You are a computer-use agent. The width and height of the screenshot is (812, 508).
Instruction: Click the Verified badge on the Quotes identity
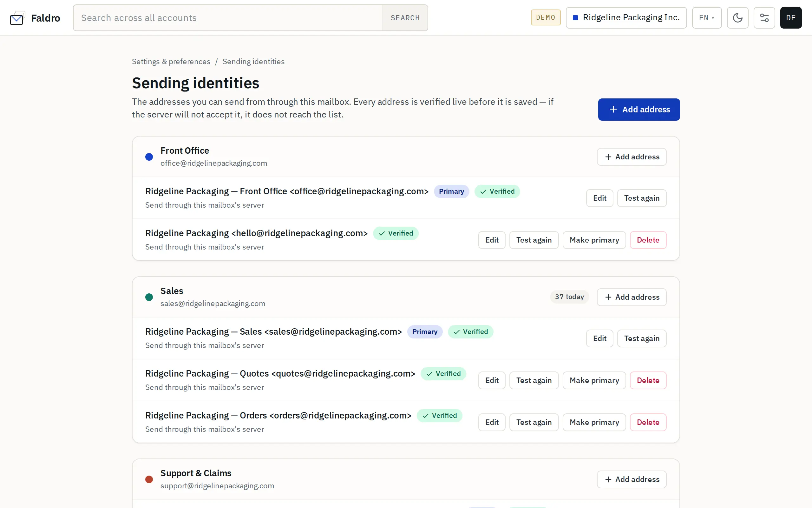click(x=443, y=374)
